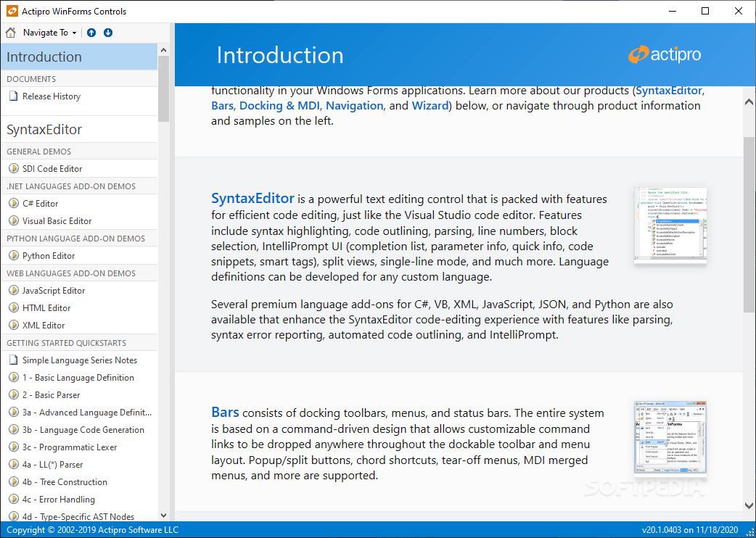Viewport: 756px width, 538px height.
Task: Follow the SyntaxEditor link in the intro paragraph
Action: pyautogui.click(x=670, y=91)
